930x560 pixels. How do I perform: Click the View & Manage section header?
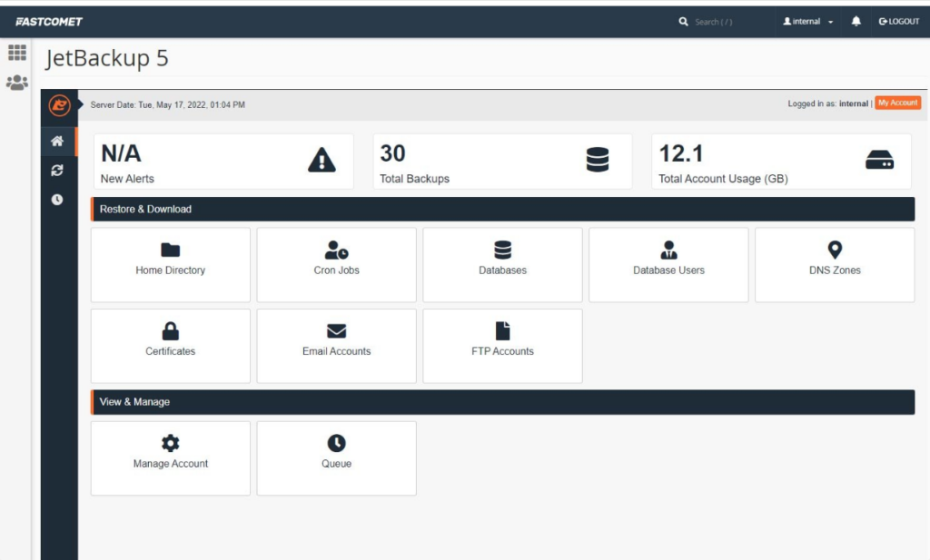[x=503, y=402]
